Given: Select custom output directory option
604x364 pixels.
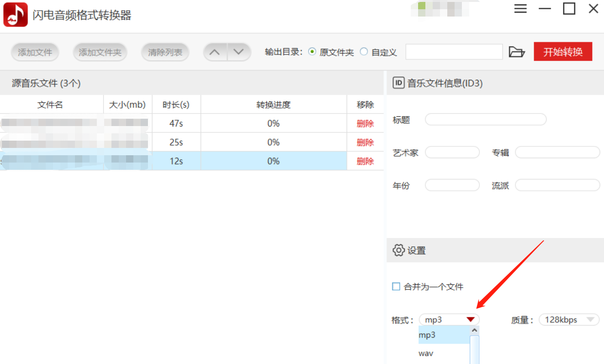Looking at the screenshot, I should pyautogui.click(x=364, y=52).
